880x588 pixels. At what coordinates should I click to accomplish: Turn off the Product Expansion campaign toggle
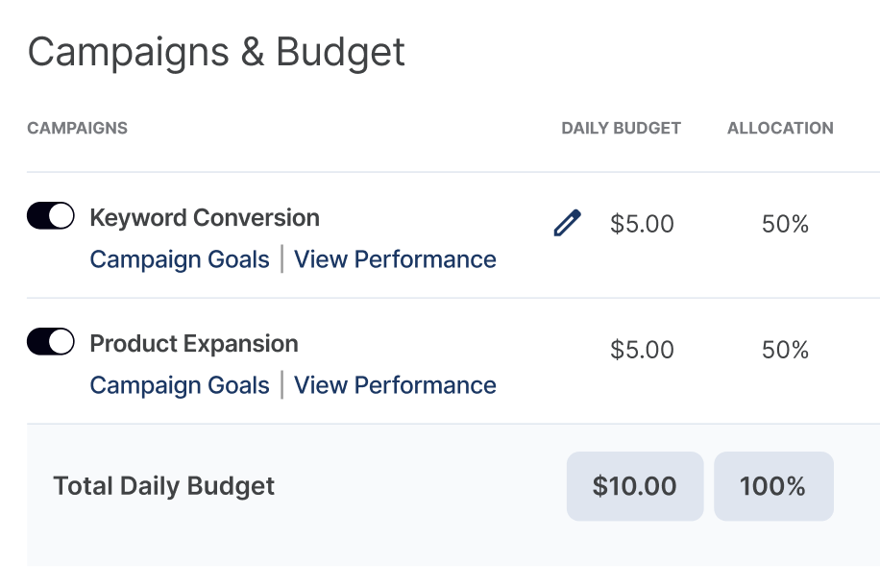pyautogui.click(x=50, y=342)
